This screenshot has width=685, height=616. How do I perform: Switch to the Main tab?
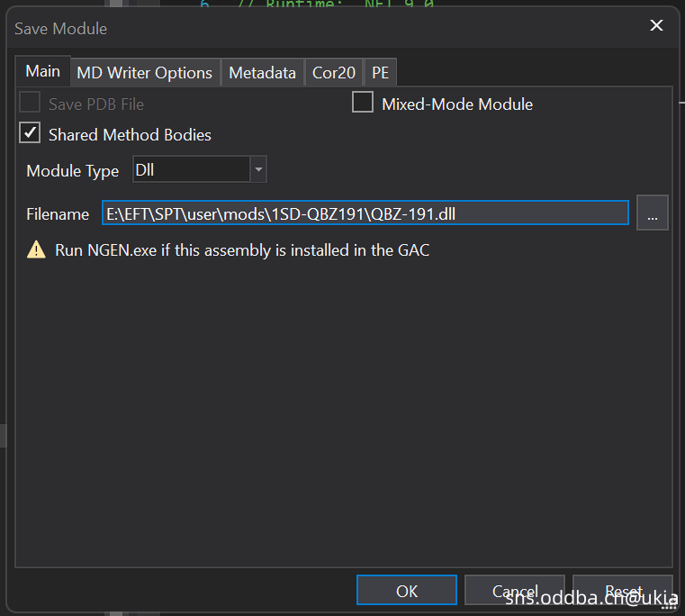42,71
